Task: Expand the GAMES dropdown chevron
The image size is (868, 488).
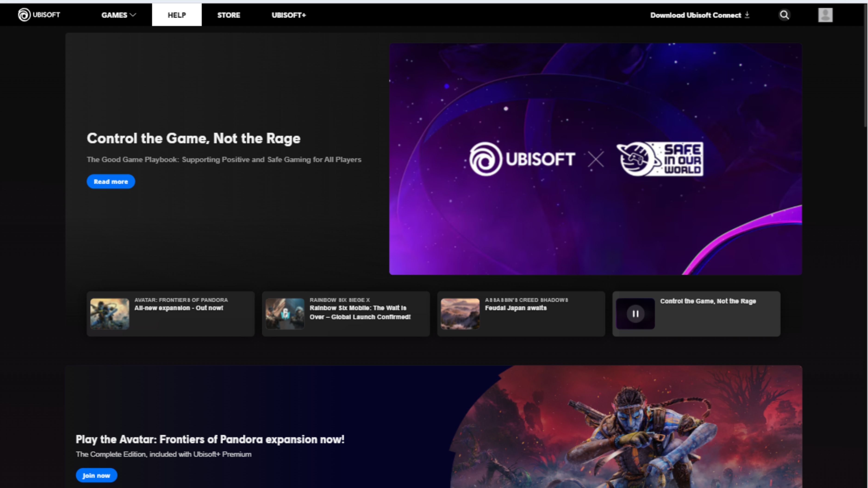Action: coord(133,15)
